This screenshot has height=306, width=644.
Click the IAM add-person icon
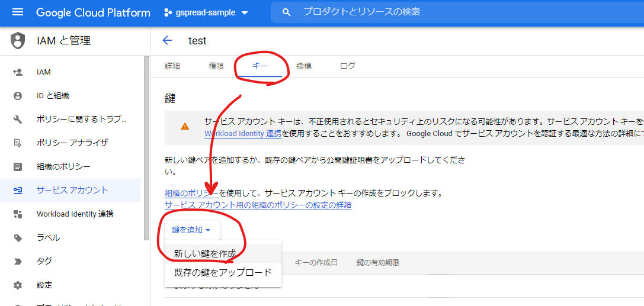[x=18, y=72]
